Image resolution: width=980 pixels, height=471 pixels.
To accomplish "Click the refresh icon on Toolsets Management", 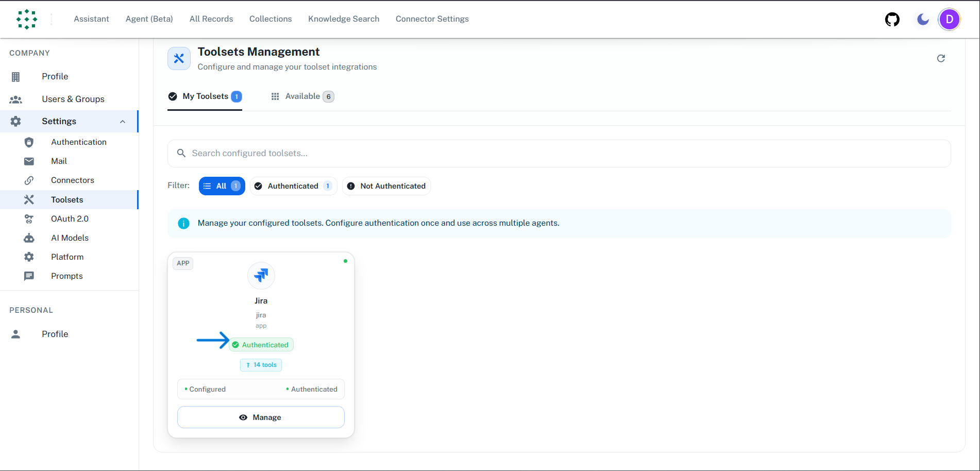I will (941, 58).
